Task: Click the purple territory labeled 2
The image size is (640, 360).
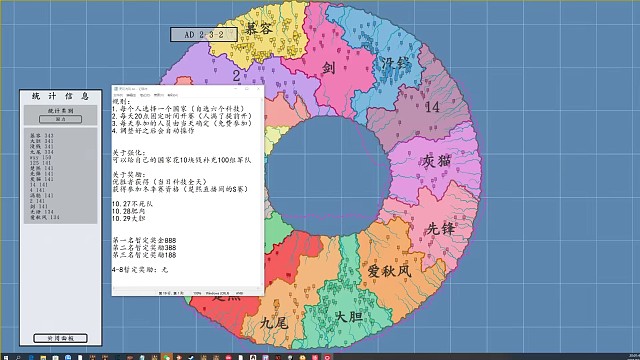Action: 236,76
